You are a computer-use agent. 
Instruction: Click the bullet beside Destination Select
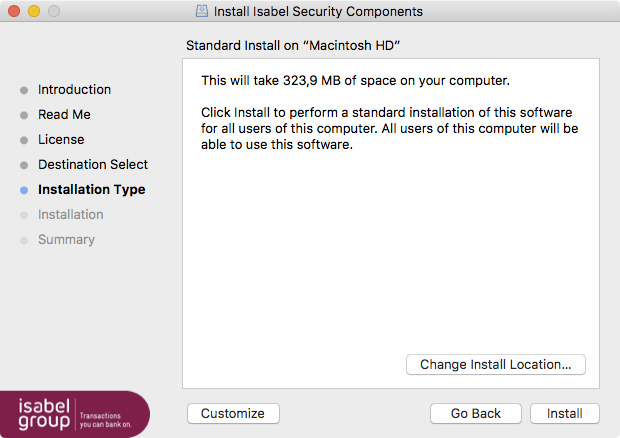(x=24, y=165)
